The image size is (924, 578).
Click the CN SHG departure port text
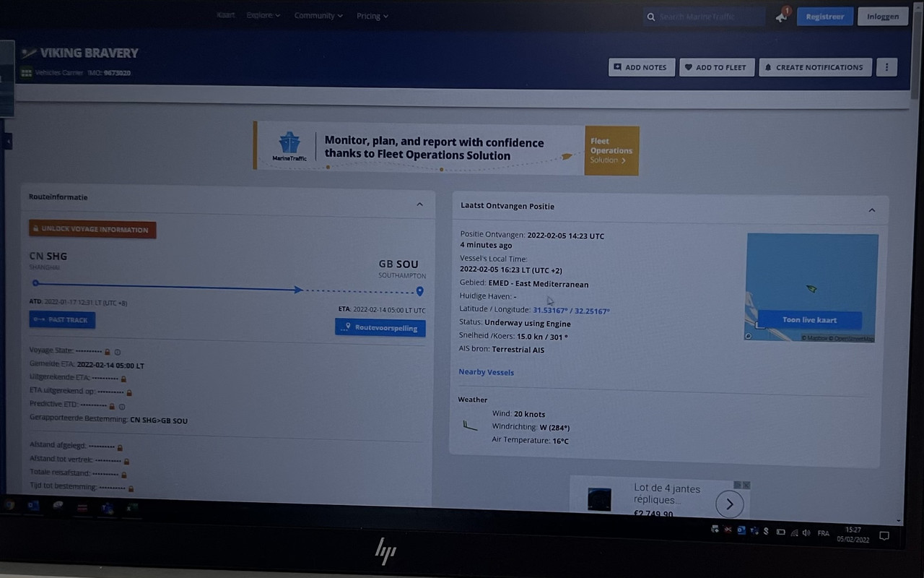pyautogui.click(x=48, y=256)
